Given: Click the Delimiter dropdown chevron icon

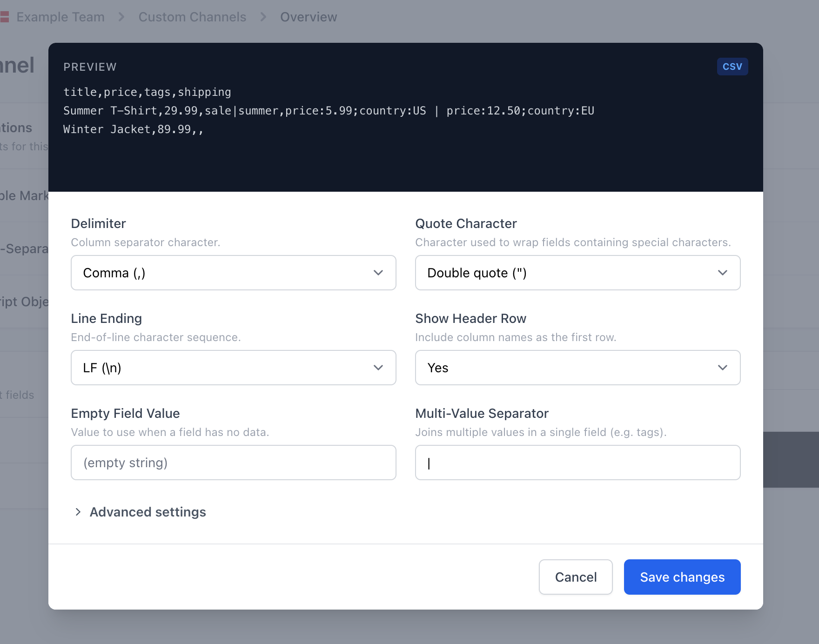Looking at the screenshot, I should click(x=378, y=273).
